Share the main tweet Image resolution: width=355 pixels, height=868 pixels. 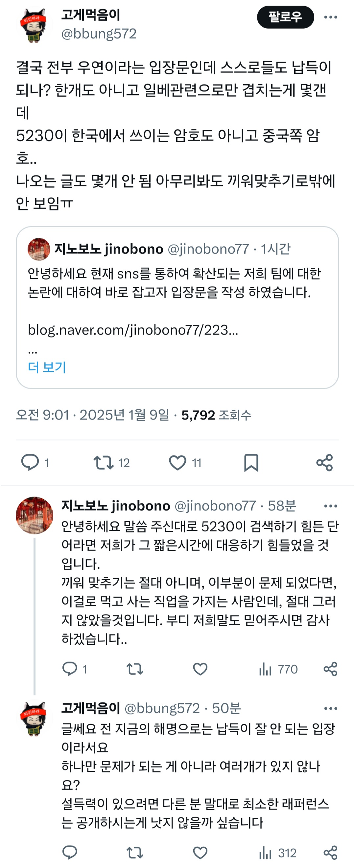point(324,463)
